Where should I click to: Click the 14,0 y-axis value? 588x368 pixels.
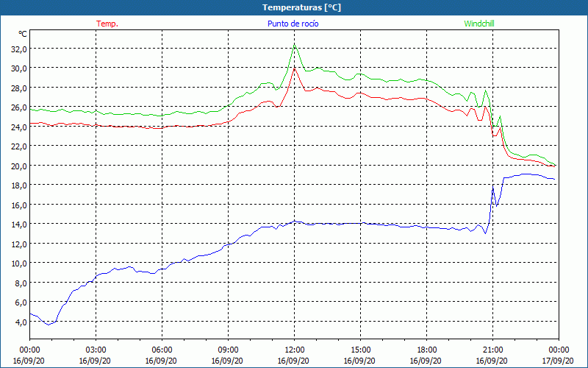[19, 224]
